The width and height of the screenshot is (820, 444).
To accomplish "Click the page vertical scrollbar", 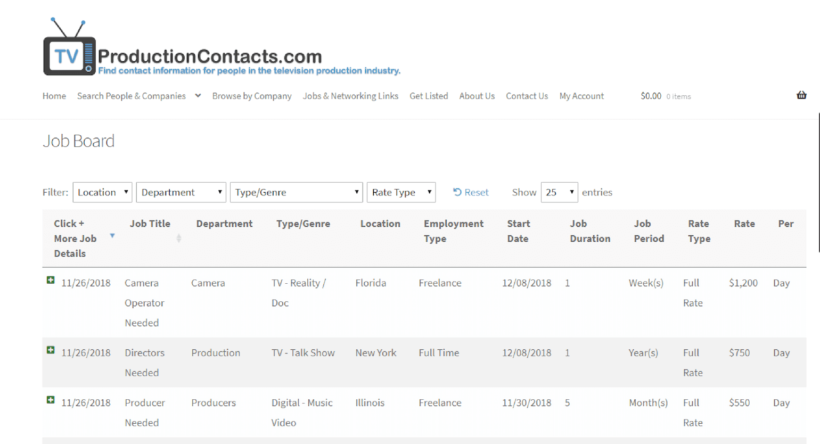I will (x=818, y=183).
